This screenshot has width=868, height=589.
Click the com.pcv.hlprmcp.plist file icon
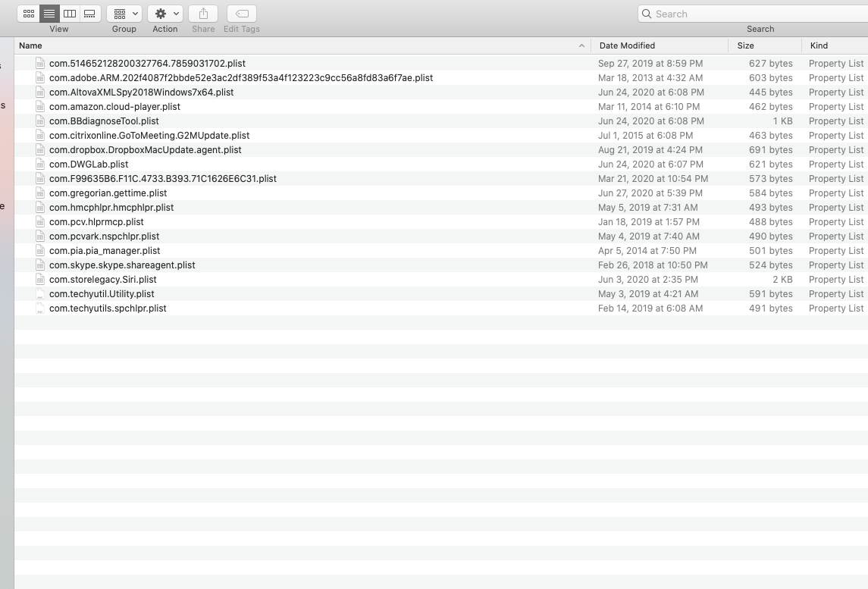tap(40, 221)
